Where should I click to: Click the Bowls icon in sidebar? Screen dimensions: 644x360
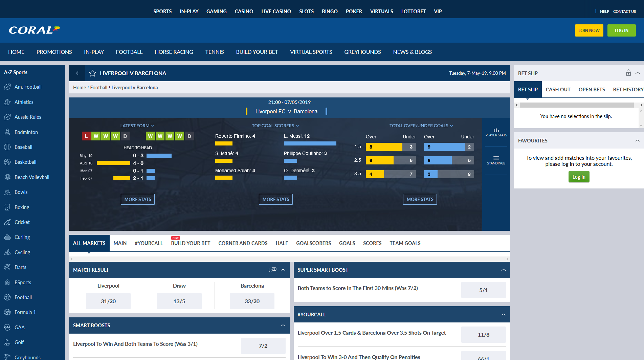click(x=7, y=192)
